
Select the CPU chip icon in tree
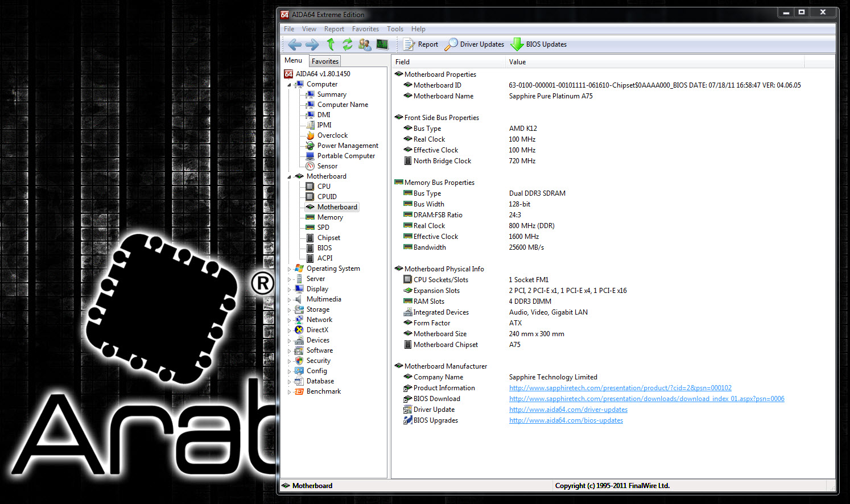pos(310,187)
